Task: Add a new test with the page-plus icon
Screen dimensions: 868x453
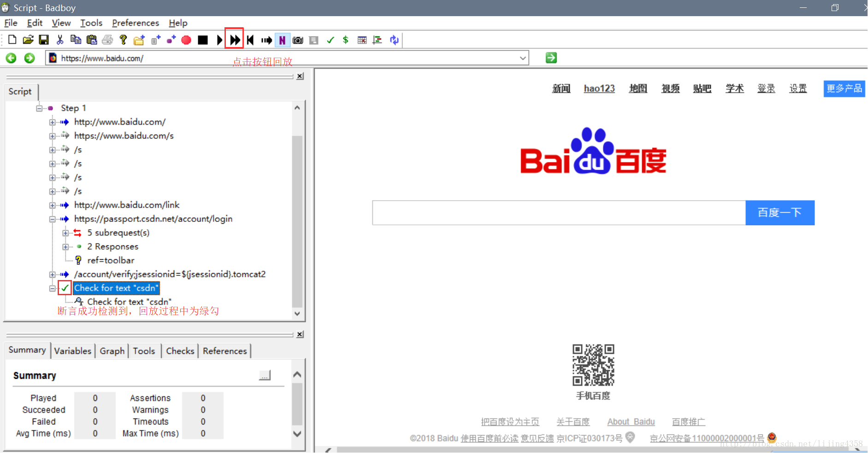Action: [x=155, y=40]
